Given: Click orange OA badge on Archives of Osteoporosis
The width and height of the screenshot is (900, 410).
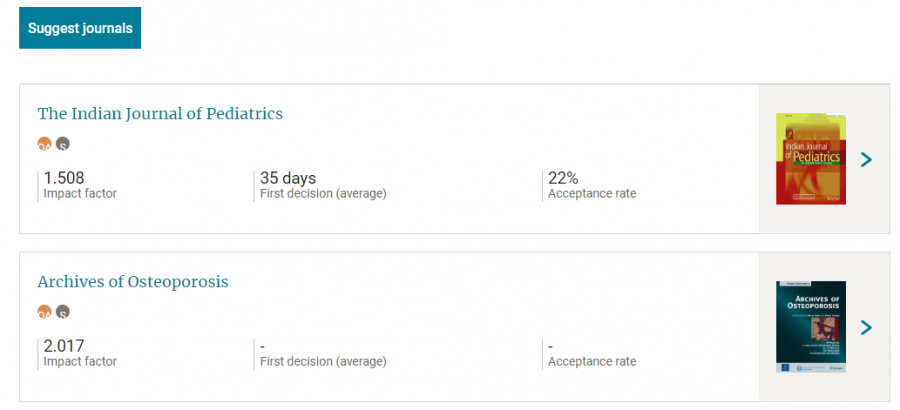Looking at the screenshot, I should [x=44, y=312].
